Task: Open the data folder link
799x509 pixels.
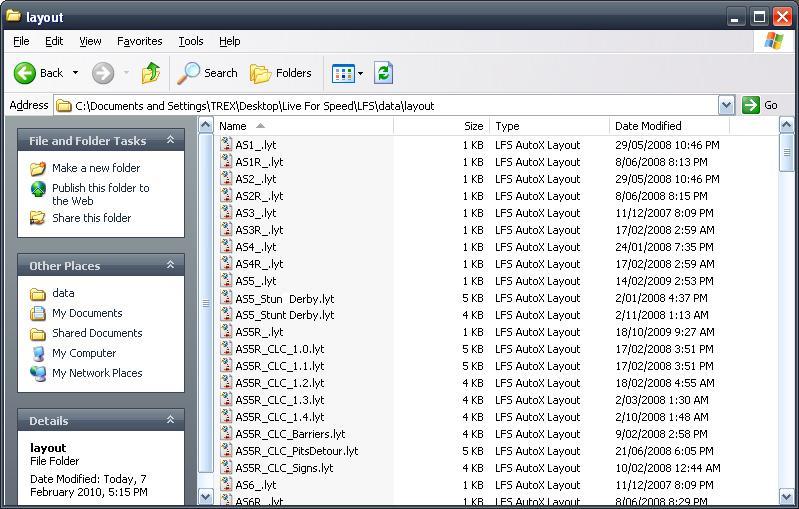Action: tap(63, 293)
